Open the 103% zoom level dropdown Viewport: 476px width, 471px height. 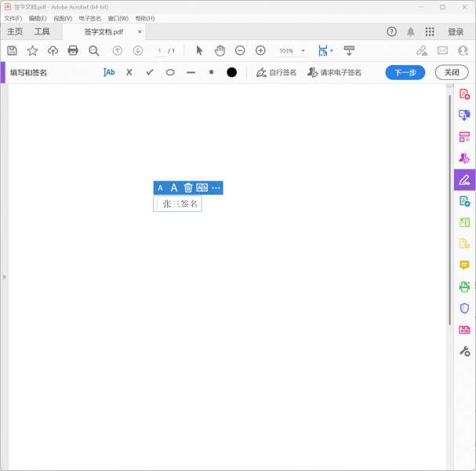coord(303,51)
